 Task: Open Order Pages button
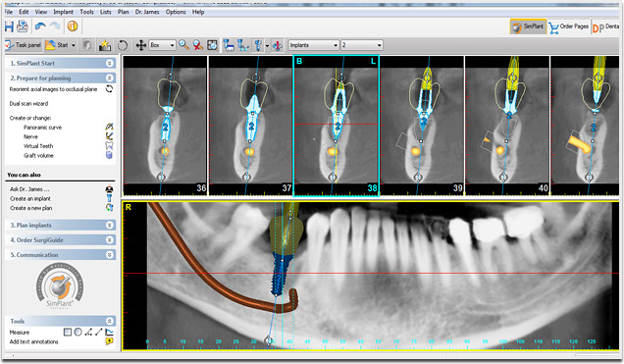click(x=569, y=26)
